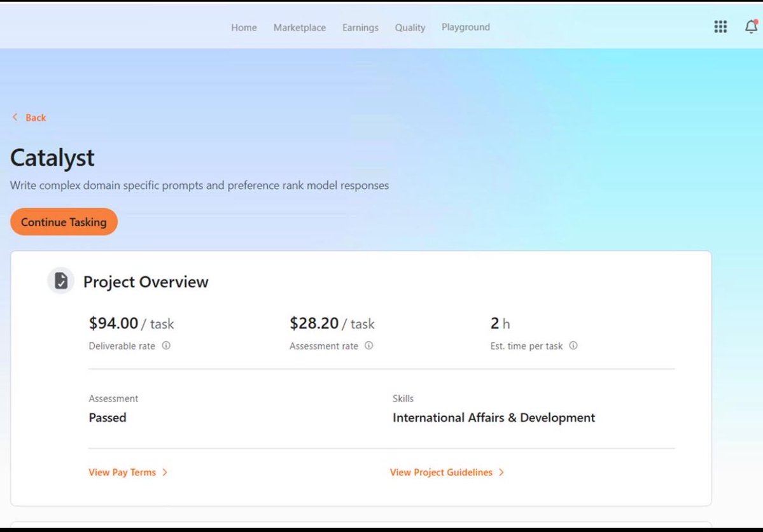
Task: Click the Assessment rate label
Action: point(324,346)
